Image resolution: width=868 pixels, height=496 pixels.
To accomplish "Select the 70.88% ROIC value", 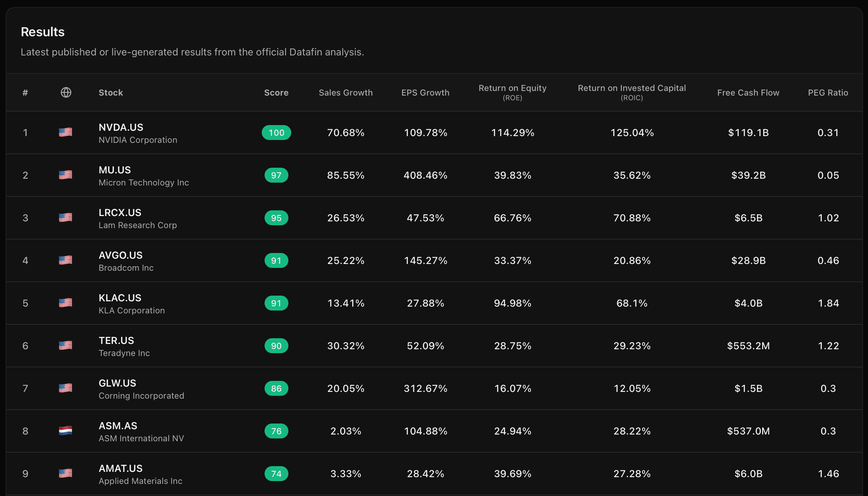I will [x=632, y=218].
